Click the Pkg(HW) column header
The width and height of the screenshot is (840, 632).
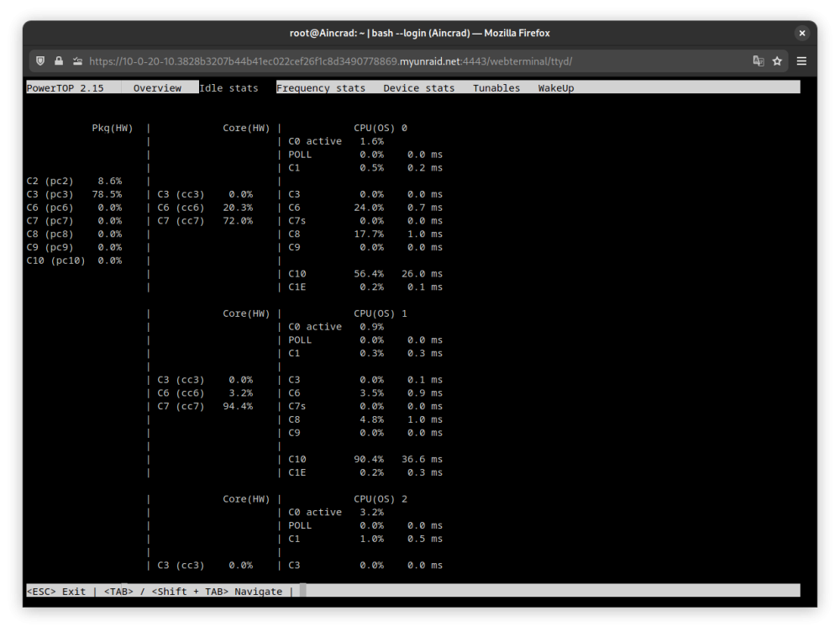point(112,128)
